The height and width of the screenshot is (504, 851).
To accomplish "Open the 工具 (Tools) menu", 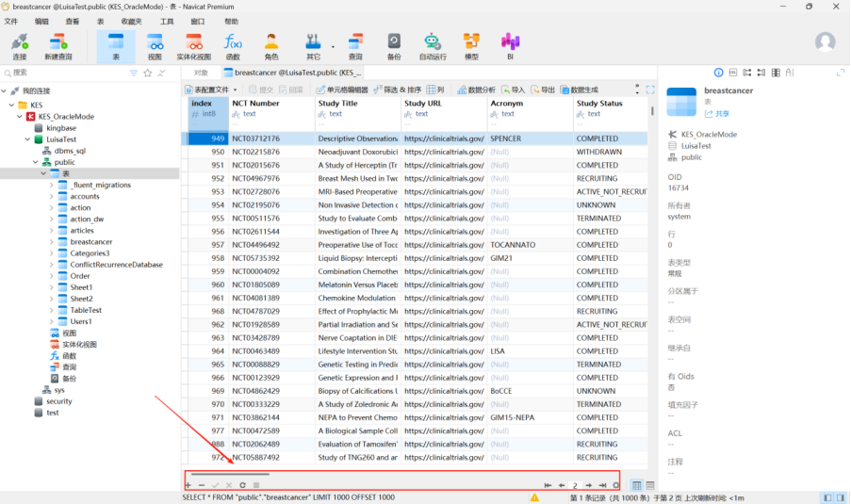I will point(166,21).
